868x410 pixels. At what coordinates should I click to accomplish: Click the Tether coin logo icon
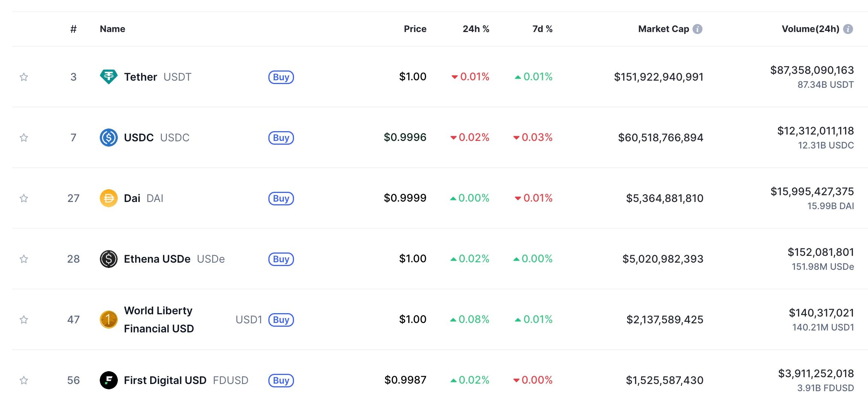108,77
